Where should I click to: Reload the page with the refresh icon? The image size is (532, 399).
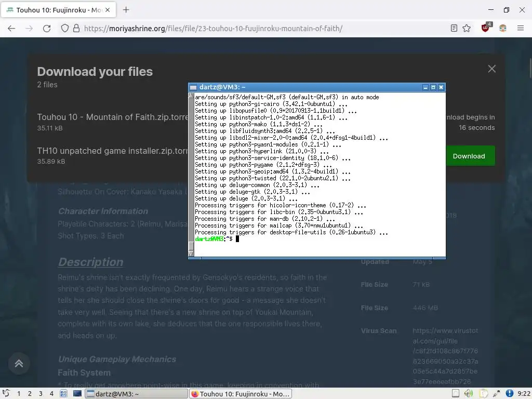47,29
